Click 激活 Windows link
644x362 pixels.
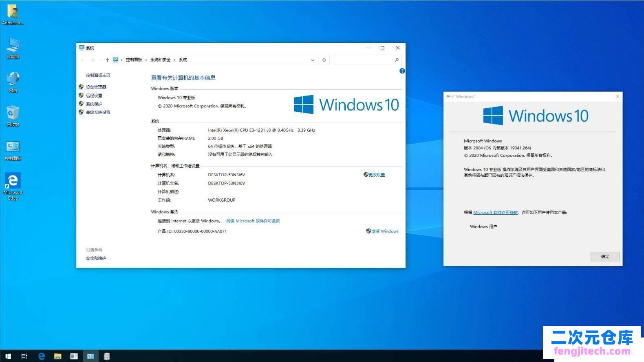[385, 231]
